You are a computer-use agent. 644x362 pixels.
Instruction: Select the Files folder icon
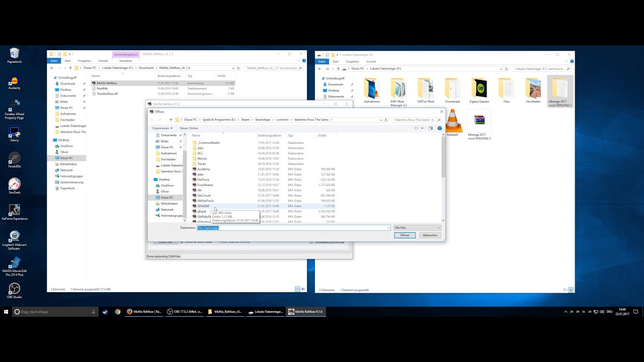[x=506, y=91]
